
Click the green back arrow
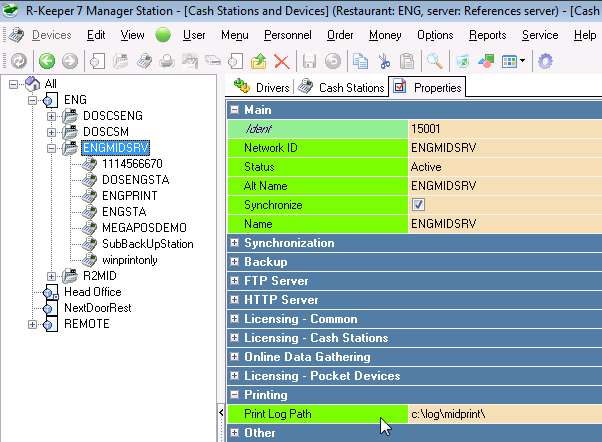point(47,61)
